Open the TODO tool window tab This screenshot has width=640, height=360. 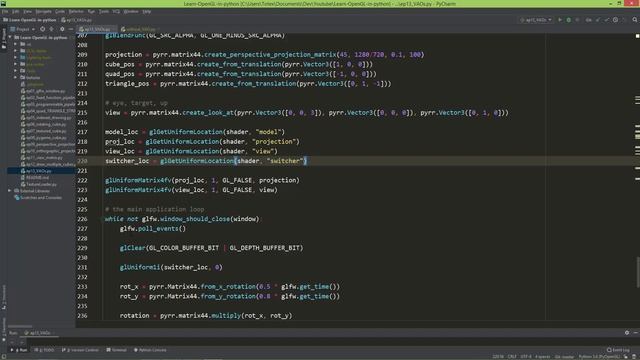44,350
